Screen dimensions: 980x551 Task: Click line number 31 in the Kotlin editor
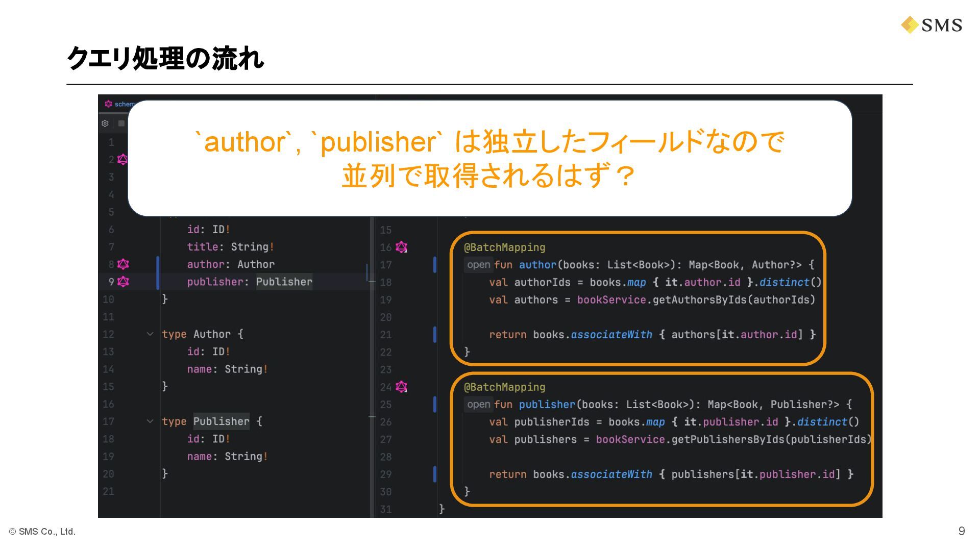click(386, 509)
